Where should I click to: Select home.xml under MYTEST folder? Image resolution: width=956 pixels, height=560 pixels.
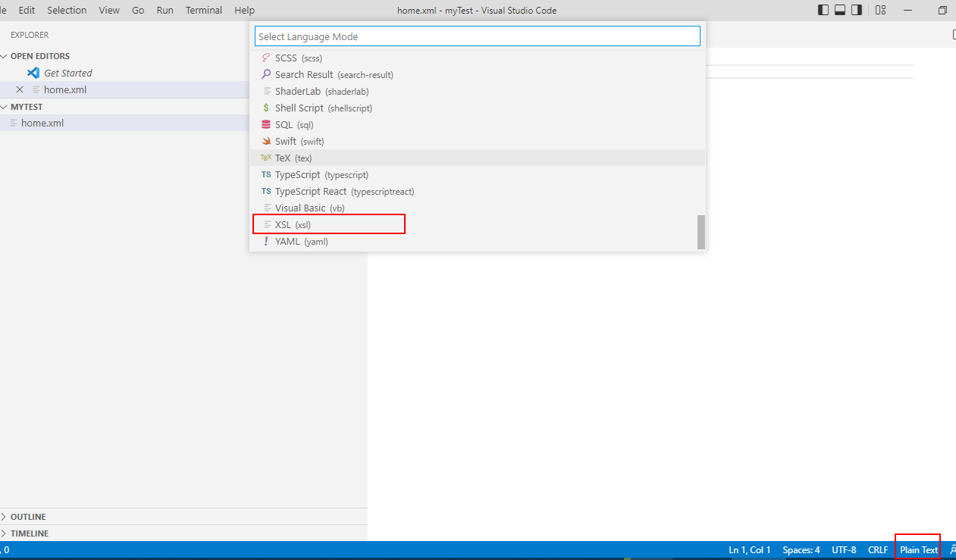(42, 123)
